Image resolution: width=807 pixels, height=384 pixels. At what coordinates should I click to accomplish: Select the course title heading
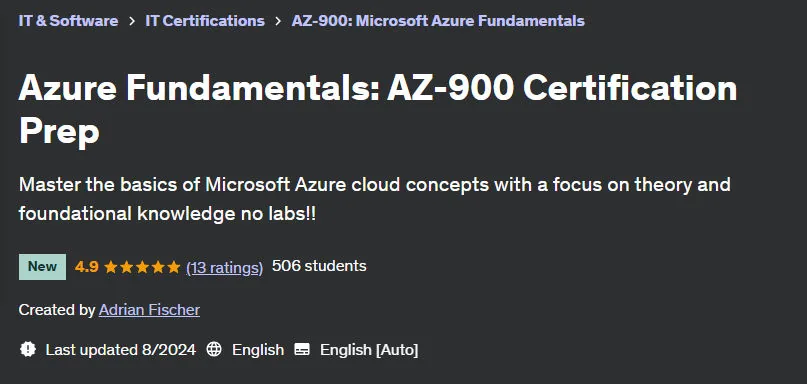pyautogui.click(x=378, y=110)
